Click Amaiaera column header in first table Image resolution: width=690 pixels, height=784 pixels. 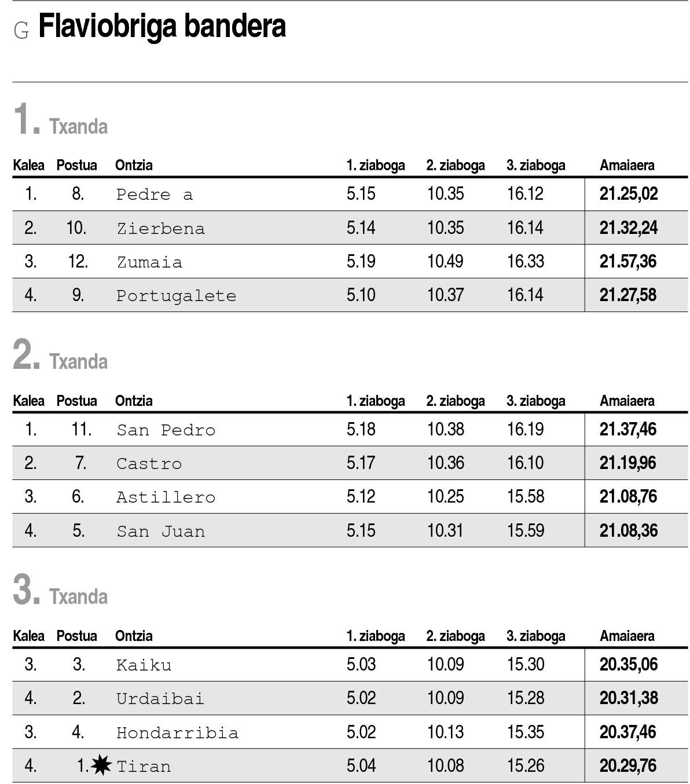click(x=627, y=165)
